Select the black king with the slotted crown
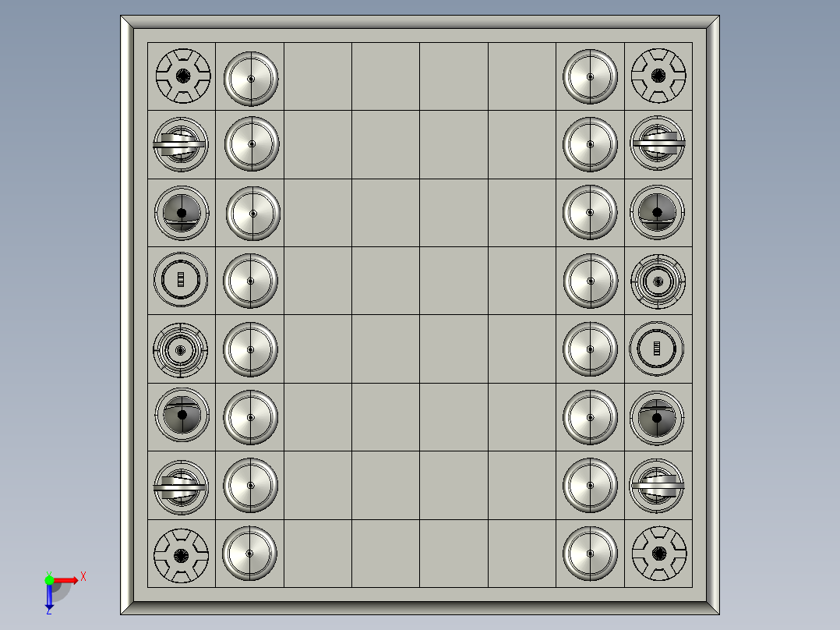 [x=659, y=349]
